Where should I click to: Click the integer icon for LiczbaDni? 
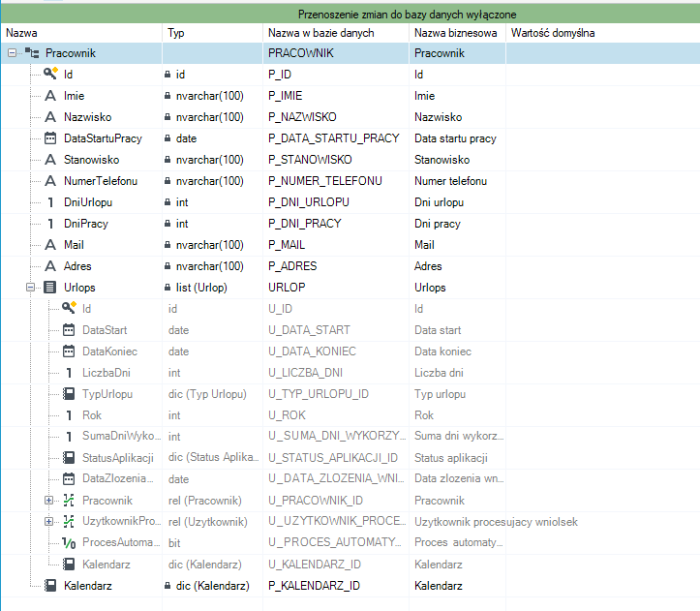[x=69, y=373]
